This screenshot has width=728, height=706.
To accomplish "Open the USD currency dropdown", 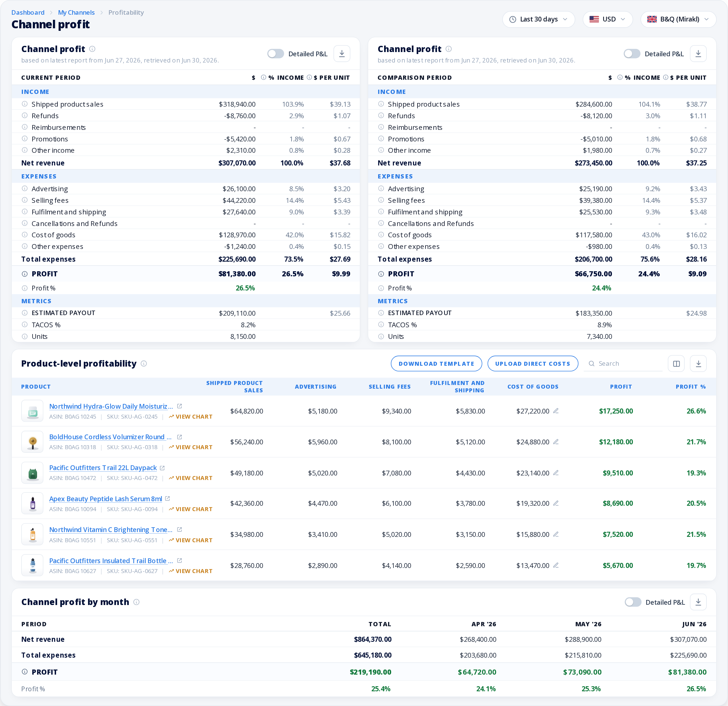I will [608, 19].
